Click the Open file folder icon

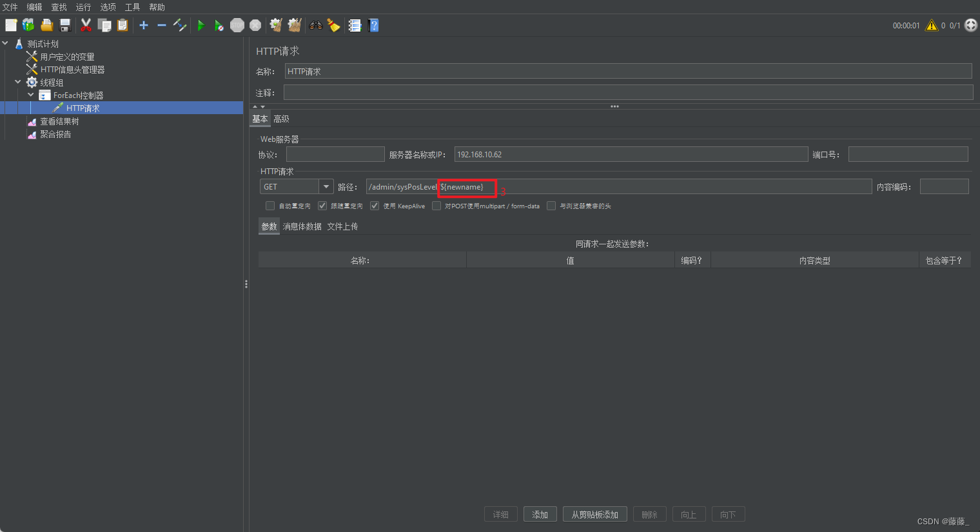pyautogui.click(x=47, y=25)
